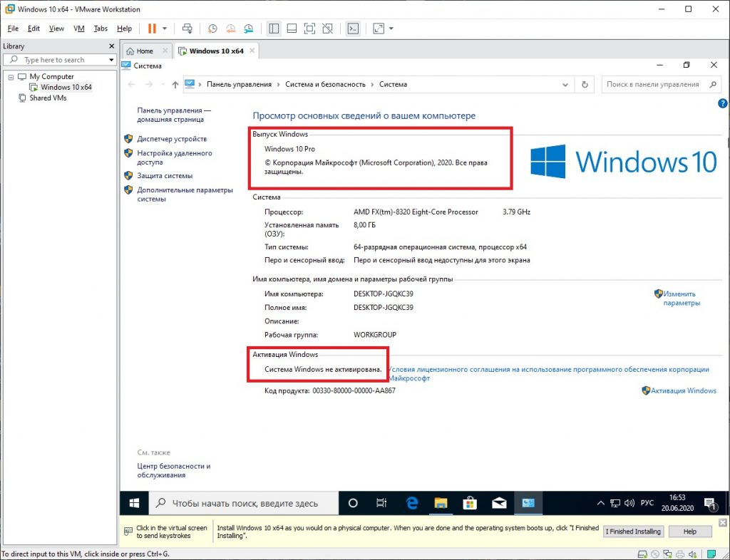
Task: Open Настройка удаленного доступа
Action: (x=175, y=157)
